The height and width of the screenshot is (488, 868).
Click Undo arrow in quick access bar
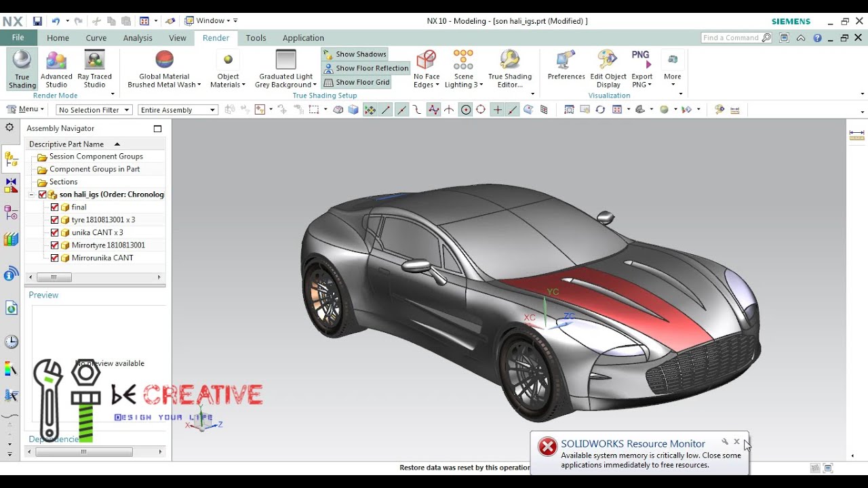pyautogui.click(x=56, y=21)
